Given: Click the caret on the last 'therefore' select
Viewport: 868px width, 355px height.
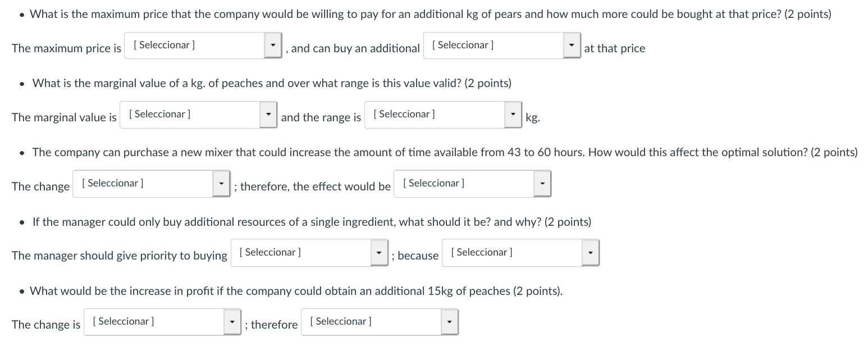Looking at the screenshot, I should click(x=450, y=322).
